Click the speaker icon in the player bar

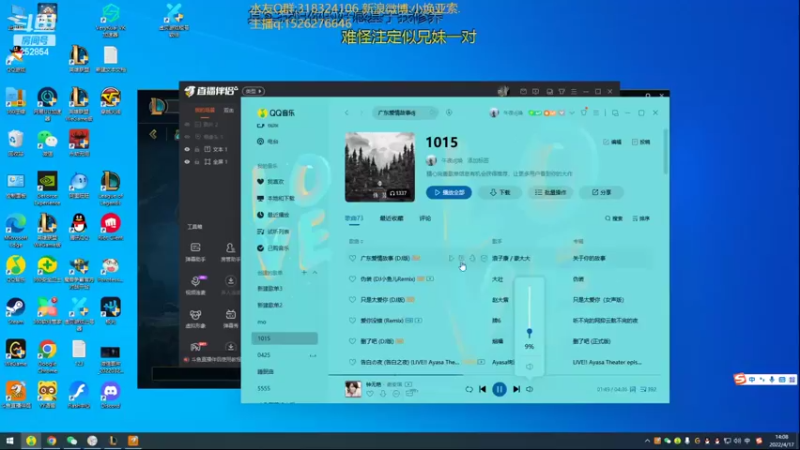point(530,389)
